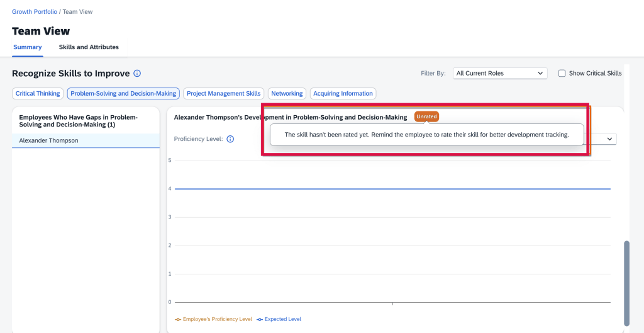Switch to the Skills and Attributes tab
This screenshot has width=644, height=333.
coord(89,47)
